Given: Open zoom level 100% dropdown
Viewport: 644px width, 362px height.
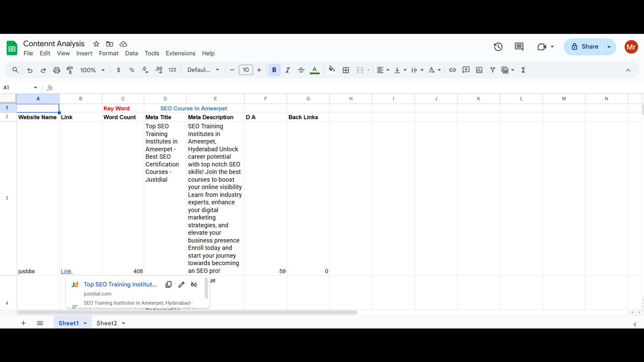Looking at the screenshot, I should [x=93, y=70].
